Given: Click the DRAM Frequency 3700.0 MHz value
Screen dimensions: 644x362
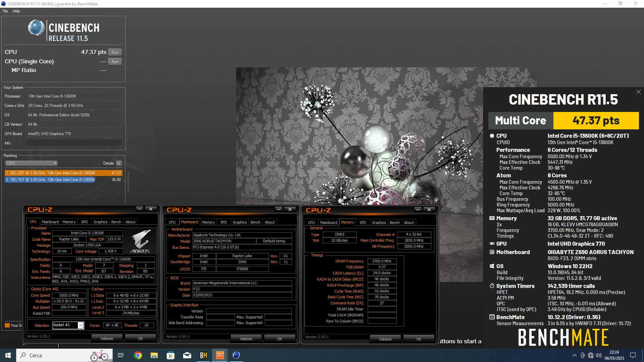Looking at the screenshot, I should point(382,261).
